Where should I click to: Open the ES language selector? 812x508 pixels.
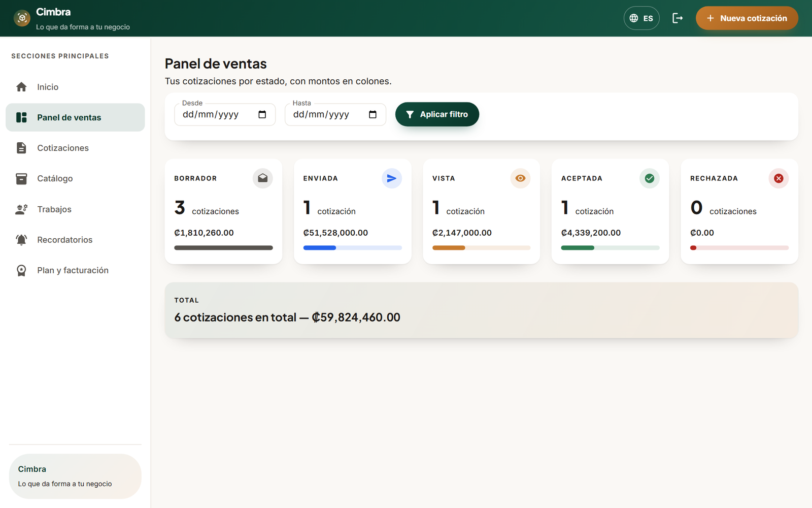point(641,18)
